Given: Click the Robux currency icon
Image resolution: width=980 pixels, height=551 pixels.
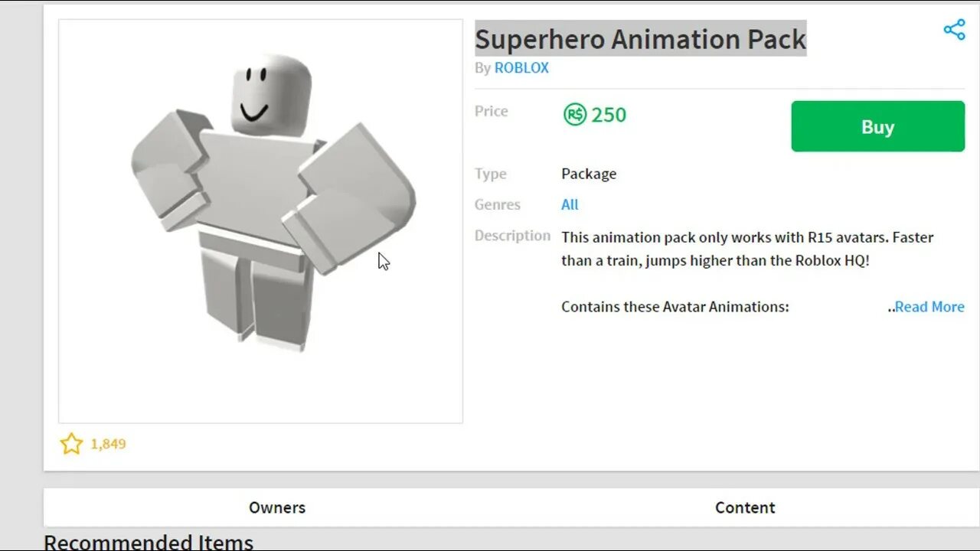Looking at the screenshot, I should click(575, 115).
